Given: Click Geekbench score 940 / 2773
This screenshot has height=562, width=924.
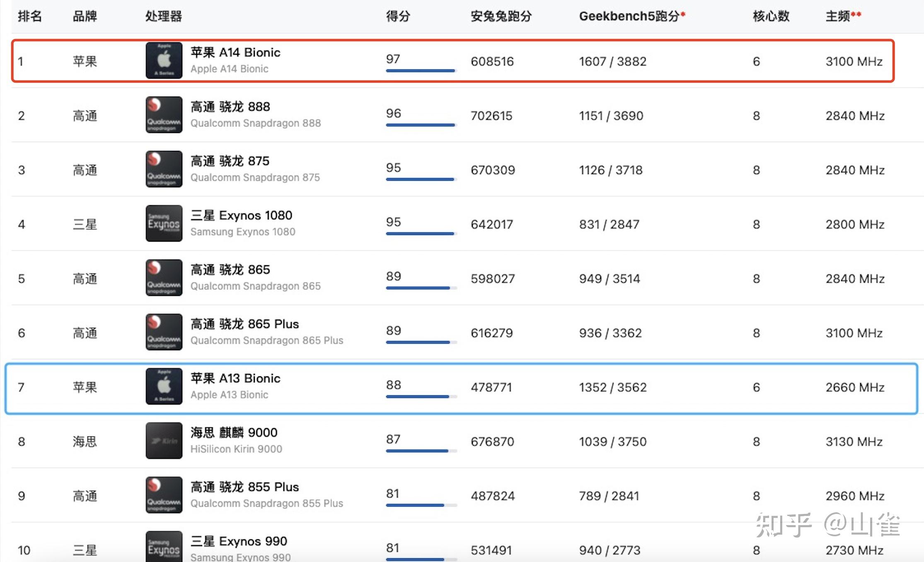Looking at the screenshot, I should (x=610, y=550).
